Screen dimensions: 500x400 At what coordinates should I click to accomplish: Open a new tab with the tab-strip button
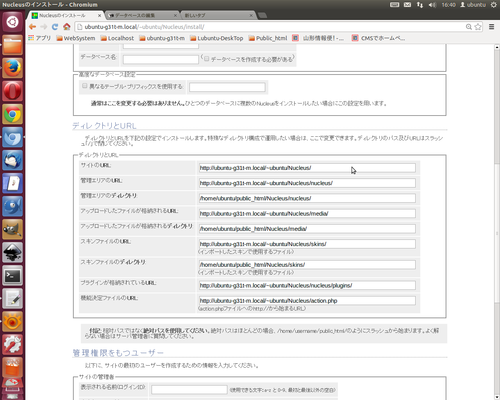263,15
